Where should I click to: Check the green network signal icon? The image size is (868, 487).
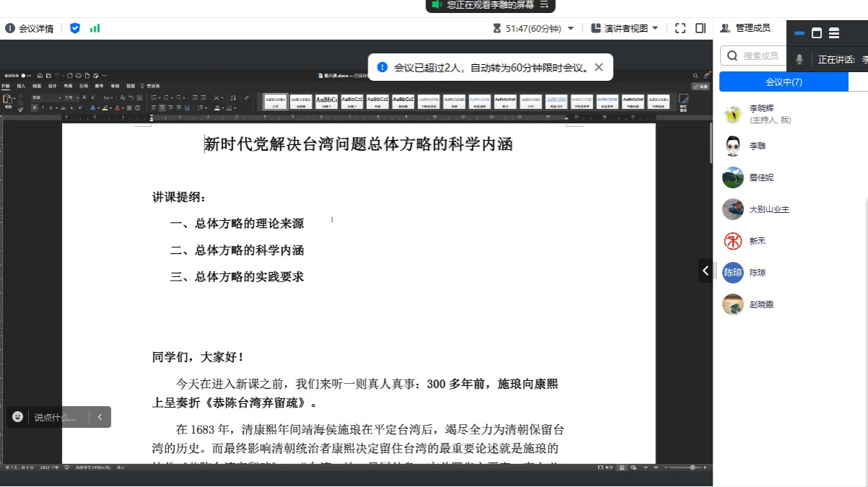[x=95, y=28]
